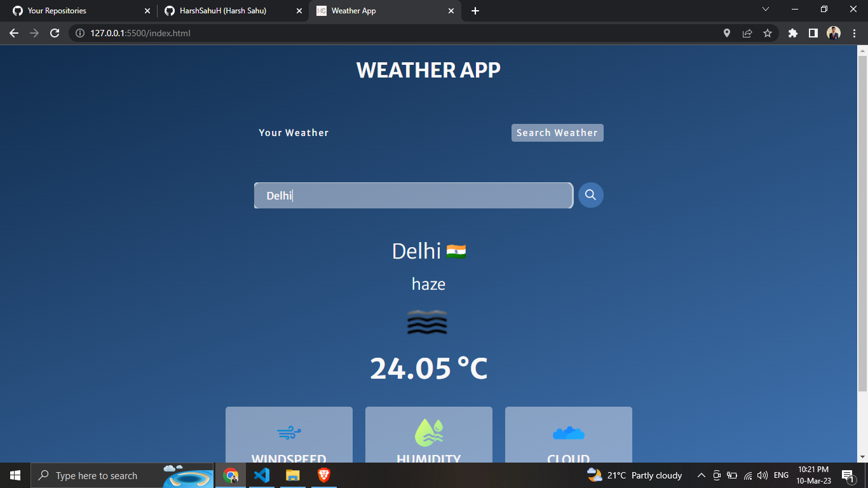Expand hidden icons in the system tray
Screen dimensions: 868x488
click(x=701, y=475)
